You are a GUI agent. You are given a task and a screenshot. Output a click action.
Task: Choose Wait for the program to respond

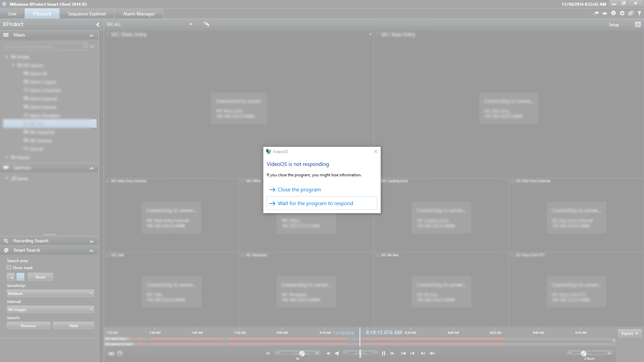point(322,203)
